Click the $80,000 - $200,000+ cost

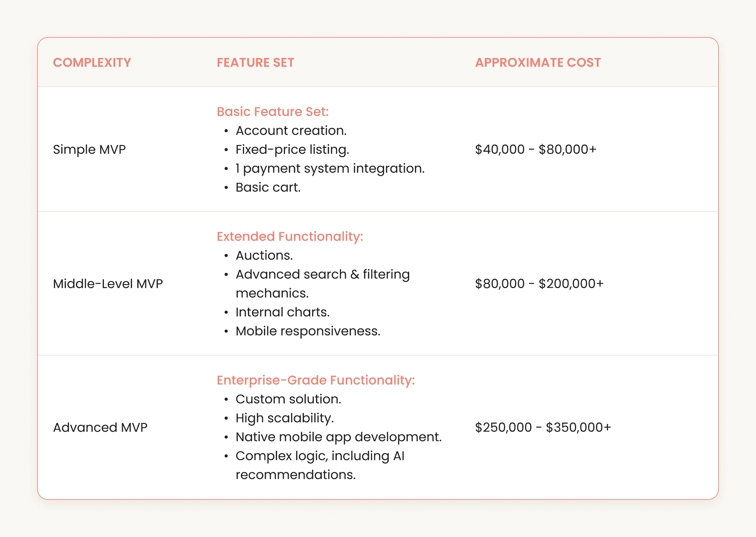(539, 284)
